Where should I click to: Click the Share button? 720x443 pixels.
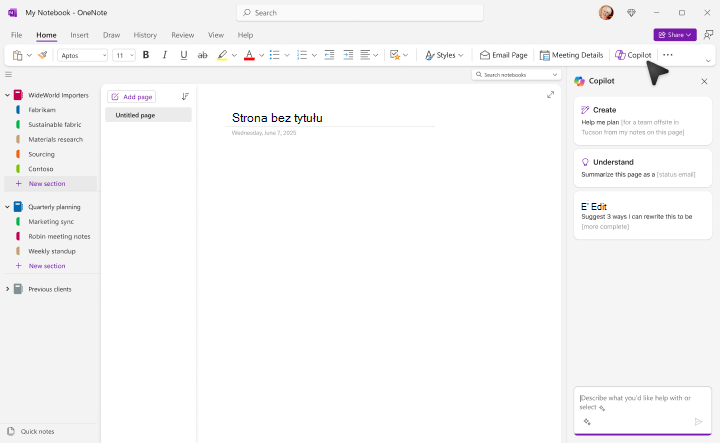pos(675,35)
